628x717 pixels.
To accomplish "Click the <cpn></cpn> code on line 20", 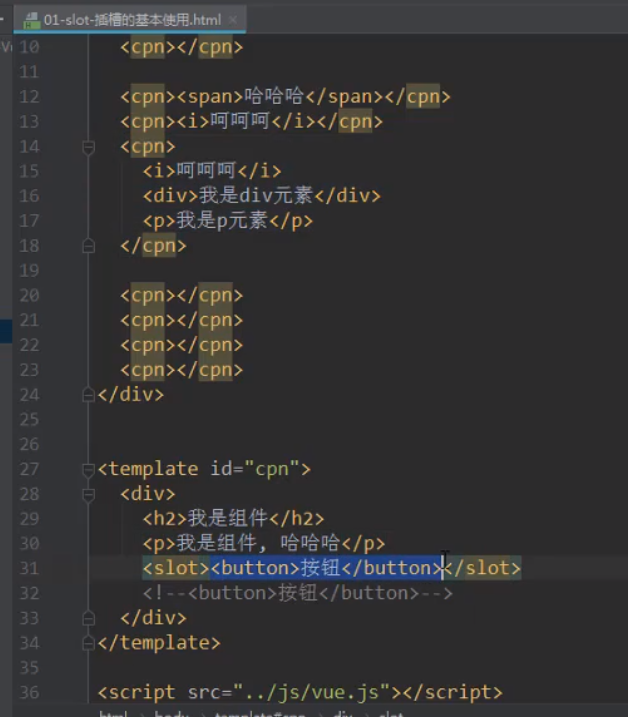I will [182, 295].
